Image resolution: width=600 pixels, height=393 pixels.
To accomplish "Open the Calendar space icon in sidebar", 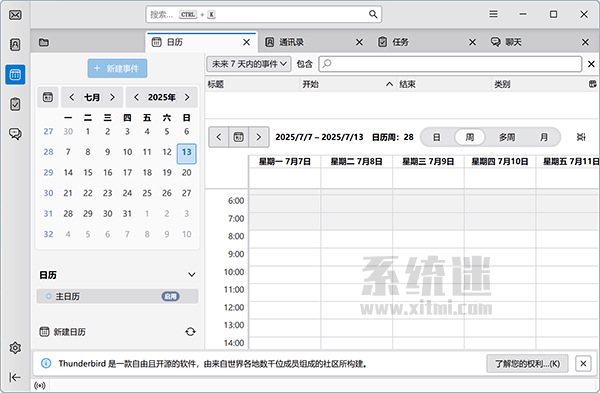I will coord(15,74).
